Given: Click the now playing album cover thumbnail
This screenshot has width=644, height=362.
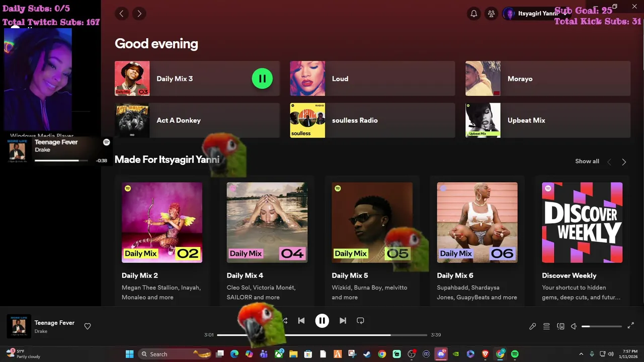Looking at the screenshot, I should tap(19, 326).
